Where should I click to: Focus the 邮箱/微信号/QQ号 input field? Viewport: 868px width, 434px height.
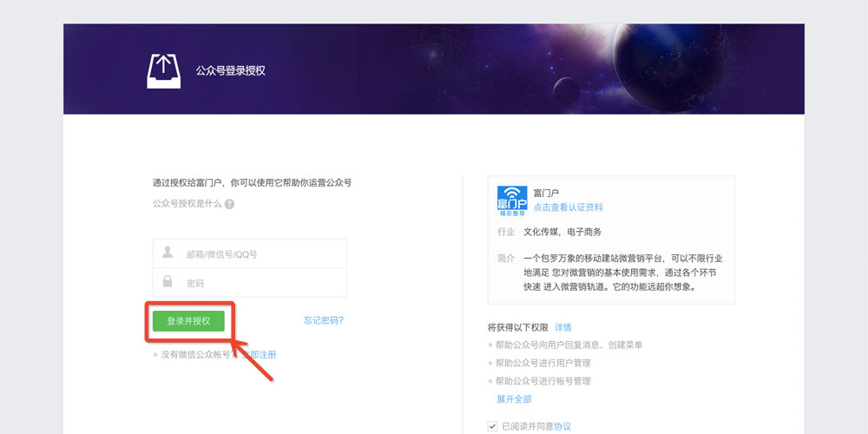point(250,253)
